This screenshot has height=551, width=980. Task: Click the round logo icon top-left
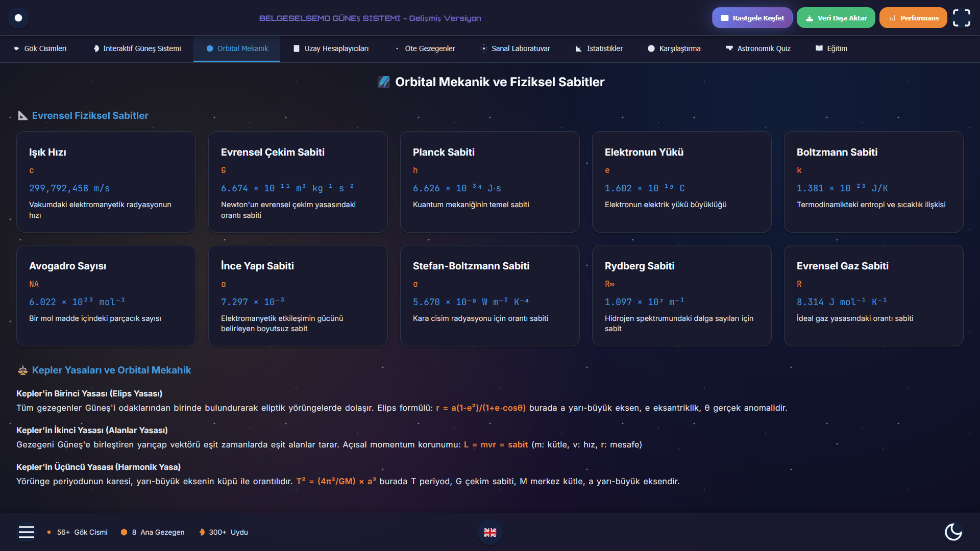[x=18, y=18]
